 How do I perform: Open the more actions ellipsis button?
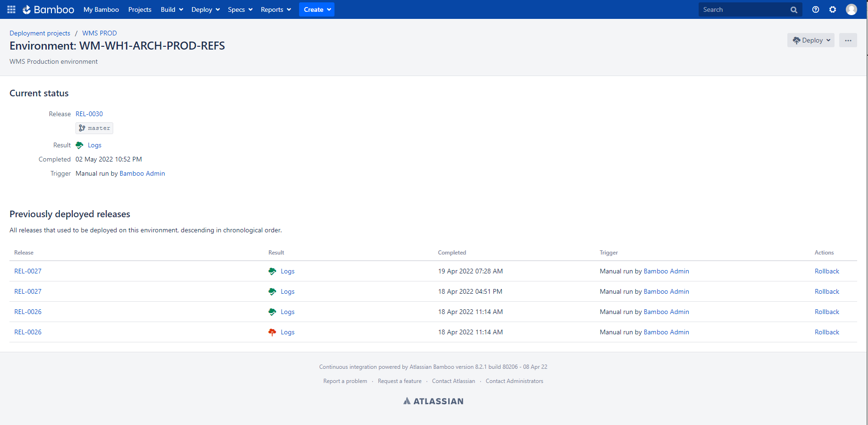(x=848, y=40)
